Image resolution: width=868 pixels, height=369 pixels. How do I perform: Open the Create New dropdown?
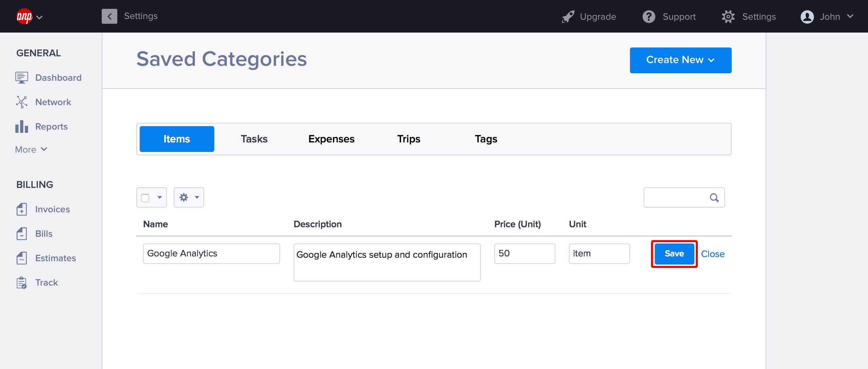click(x=680, y=60)
